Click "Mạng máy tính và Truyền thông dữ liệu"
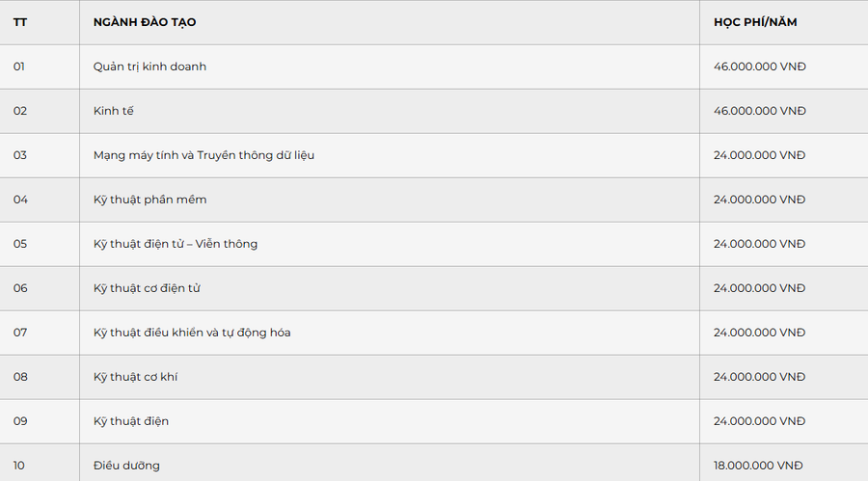Image resolution: width=868 pixels, height=481 pixels. tap(203, 155)
